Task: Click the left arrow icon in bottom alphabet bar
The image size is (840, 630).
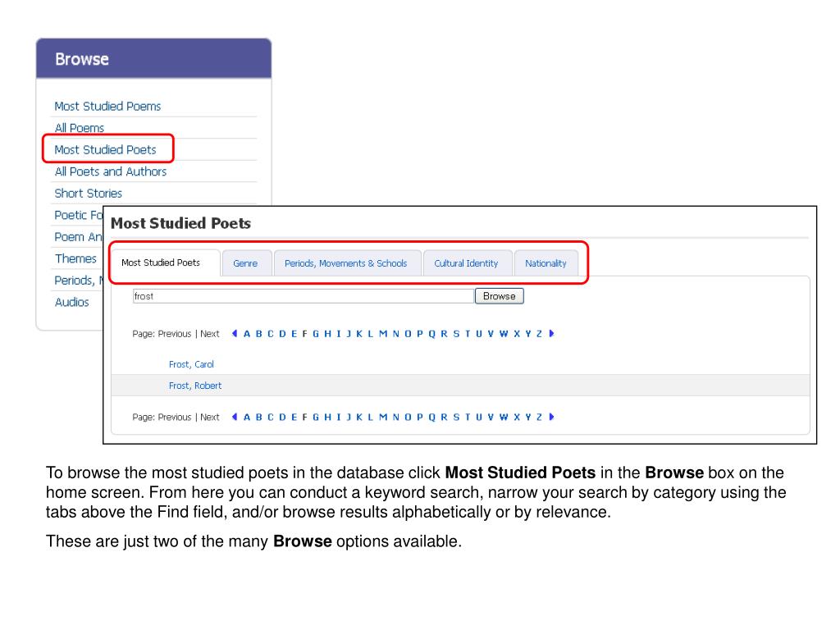Action: coord(235,417)
